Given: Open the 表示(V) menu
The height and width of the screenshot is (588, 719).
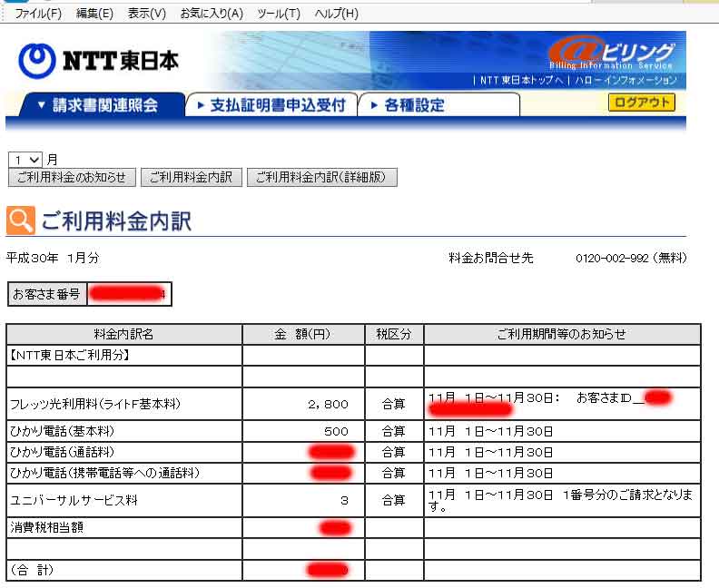Looking at the screenshot, I should (x=146, y=14).
